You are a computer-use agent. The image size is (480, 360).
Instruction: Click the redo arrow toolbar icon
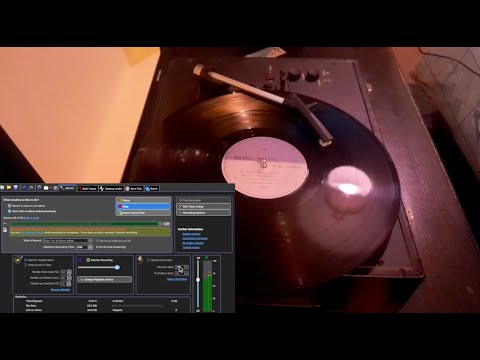[31, 188]
